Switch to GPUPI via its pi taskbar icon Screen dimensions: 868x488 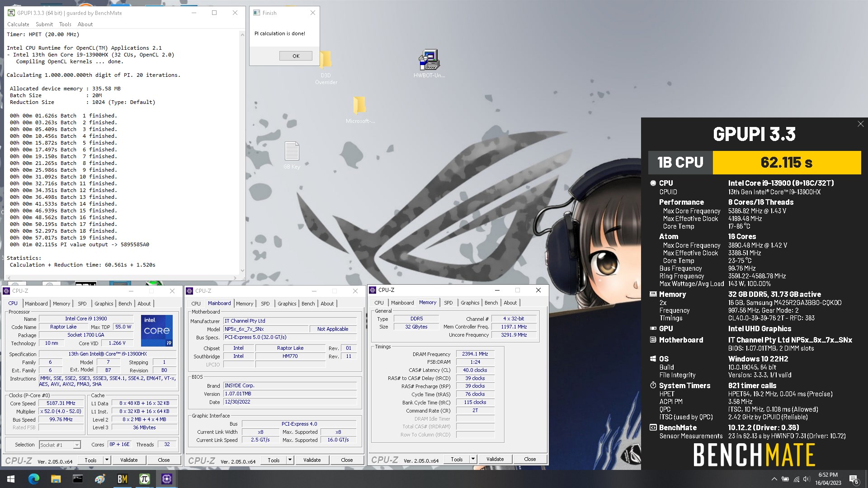[x=144, y=479]
